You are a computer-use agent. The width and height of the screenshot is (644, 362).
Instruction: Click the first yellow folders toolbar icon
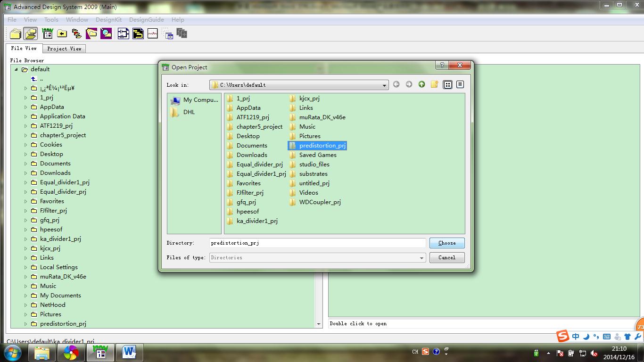16,33
